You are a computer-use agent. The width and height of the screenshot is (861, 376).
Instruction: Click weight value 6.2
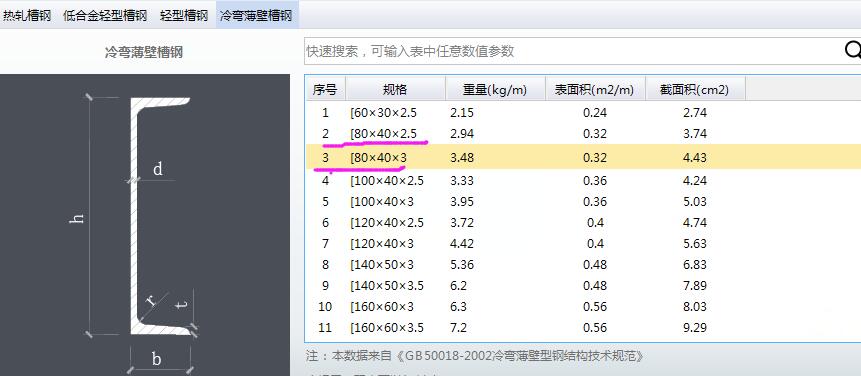458,285
